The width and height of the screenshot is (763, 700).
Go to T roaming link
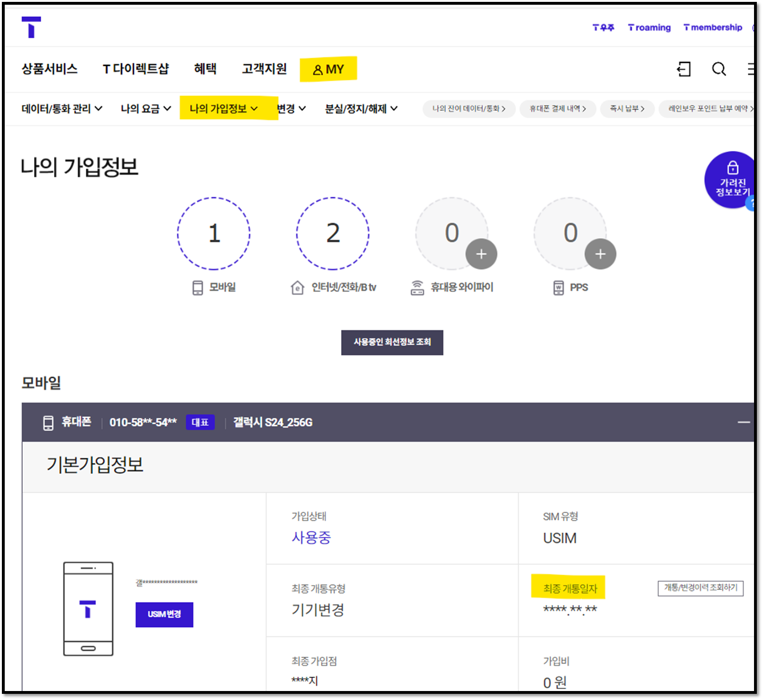pos(649,27)
